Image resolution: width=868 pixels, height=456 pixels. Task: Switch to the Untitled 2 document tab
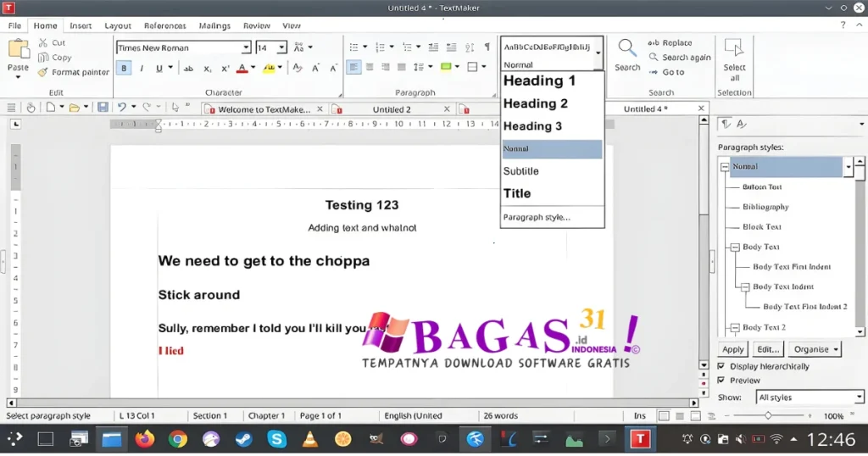tap(392, 109)
